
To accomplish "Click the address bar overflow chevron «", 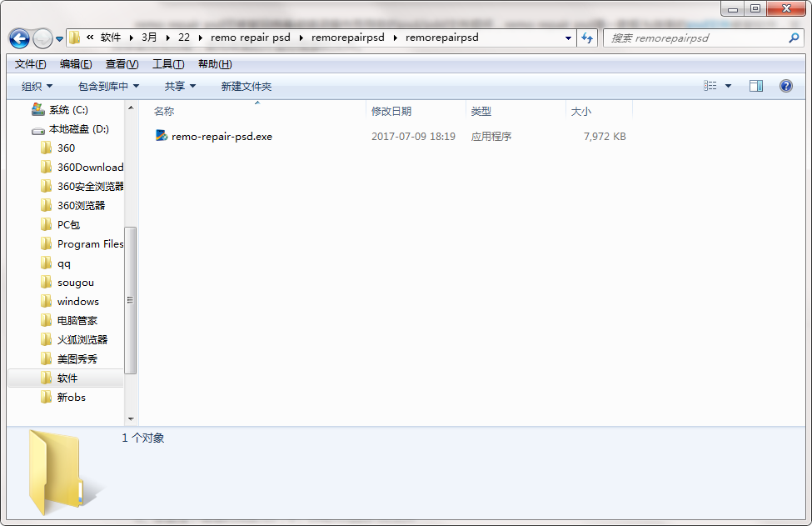I will click(90, 38).
